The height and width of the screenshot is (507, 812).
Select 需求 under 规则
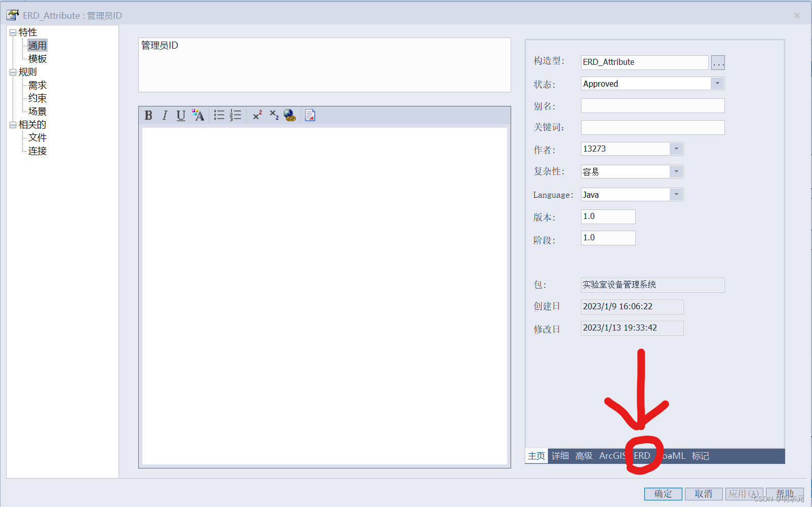click(x=37, y=85)
